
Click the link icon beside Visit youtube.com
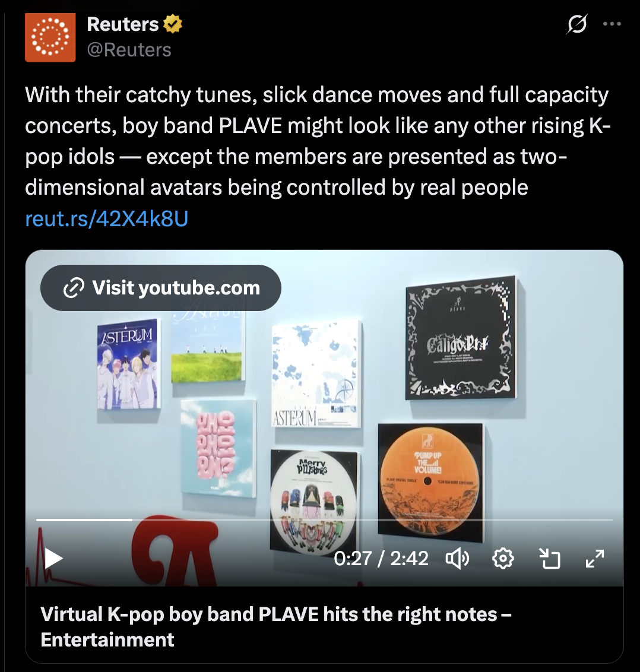[74, 287]
